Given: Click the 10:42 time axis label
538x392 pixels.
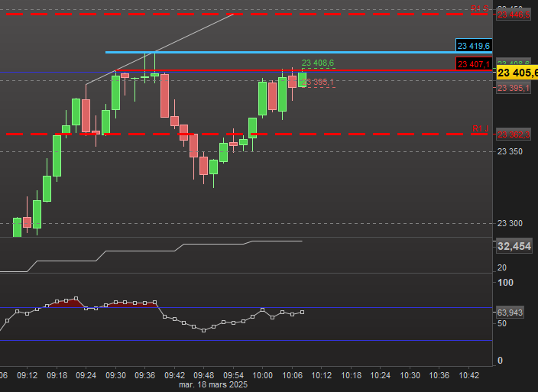Looking at the screenshot, I should 468,375.
